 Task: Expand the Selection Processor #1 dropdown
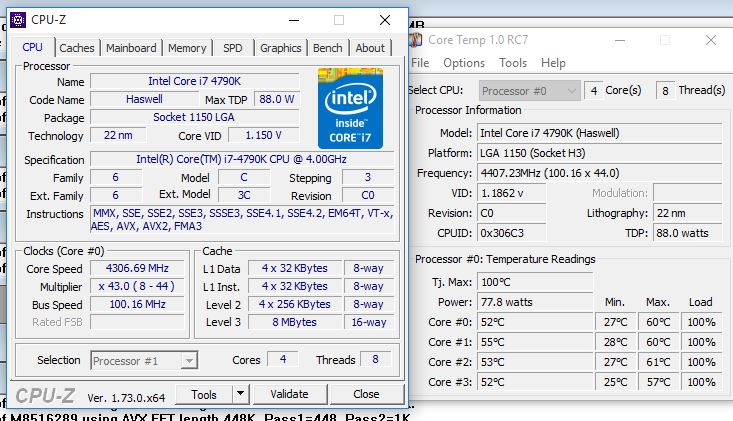pyautogui.click(x=144, y=360)
